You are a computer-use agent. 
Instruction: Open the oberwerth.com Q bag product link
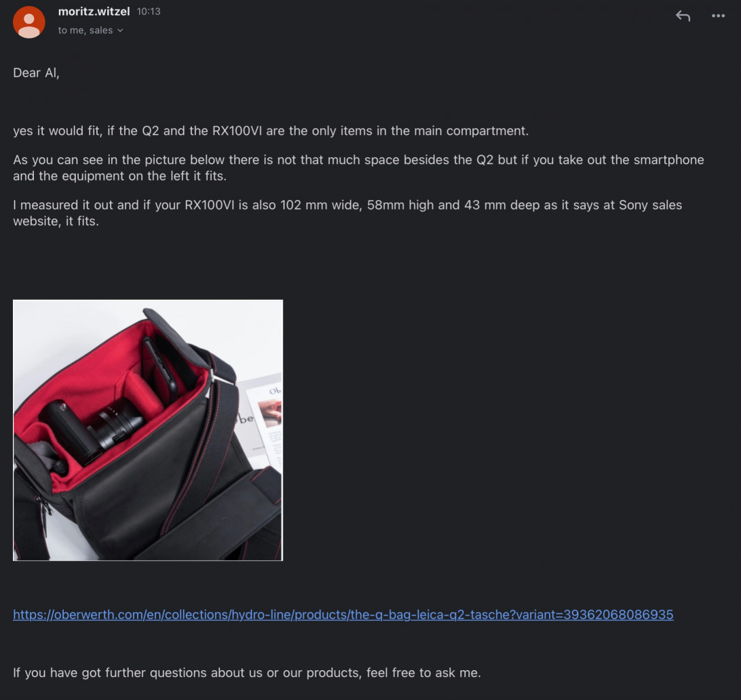[x=343, y=615]
